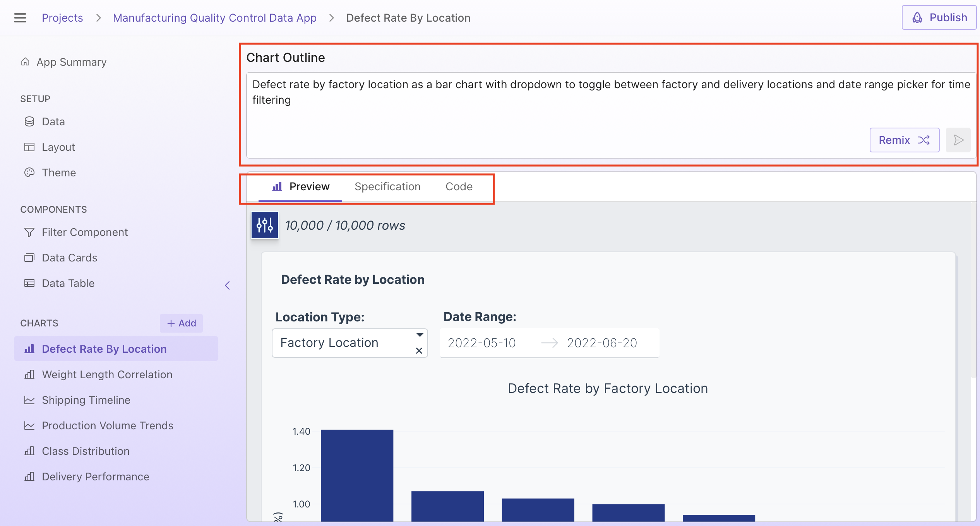Collapse the sidebar with the chevron arrow
Image resolution: width=980 pixels, height=526 pixels.
[x=228, y=285]
